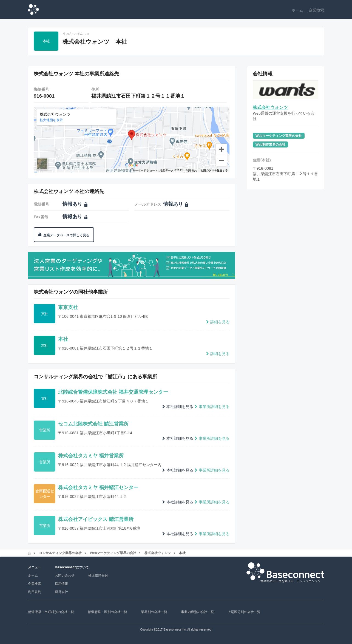Click the 営業所 badge for セコム北陸
Viewport: 352px width, 644px height.
point(44,430)
